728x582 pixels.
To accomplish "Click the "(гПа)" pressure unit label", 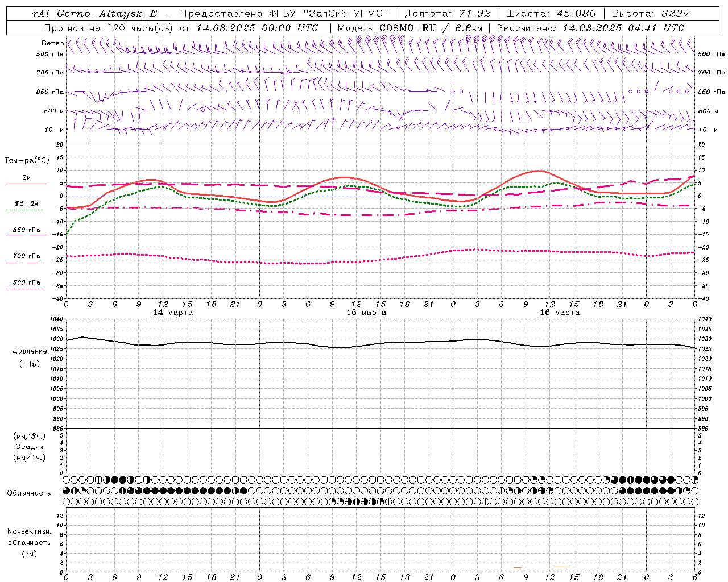I will [x=30, y=364].
